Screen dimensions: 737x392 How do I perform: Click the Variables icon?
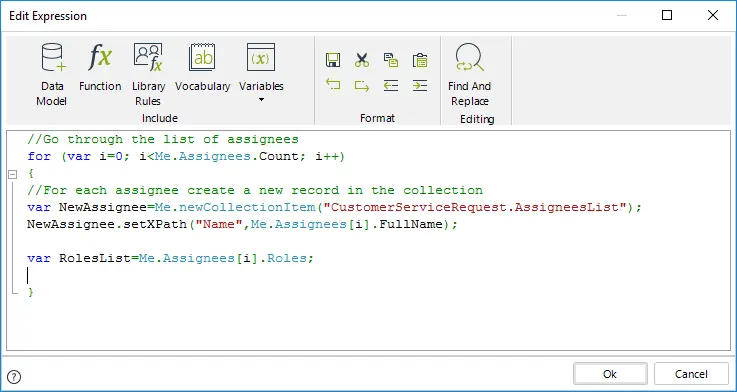261,57
